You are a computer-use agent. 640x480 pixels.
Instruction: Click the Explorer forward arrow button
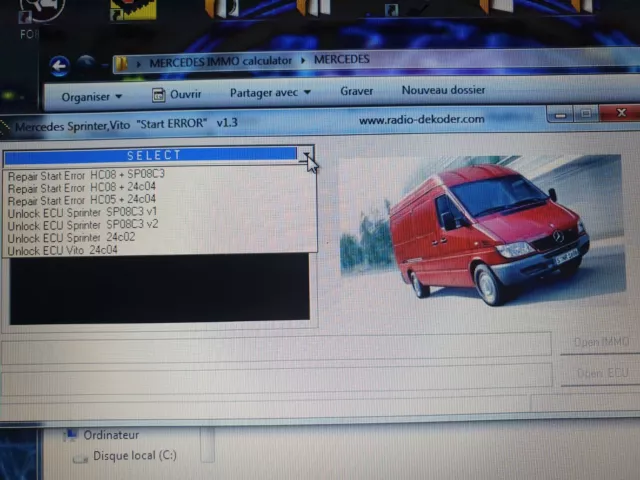coord(86,64)
